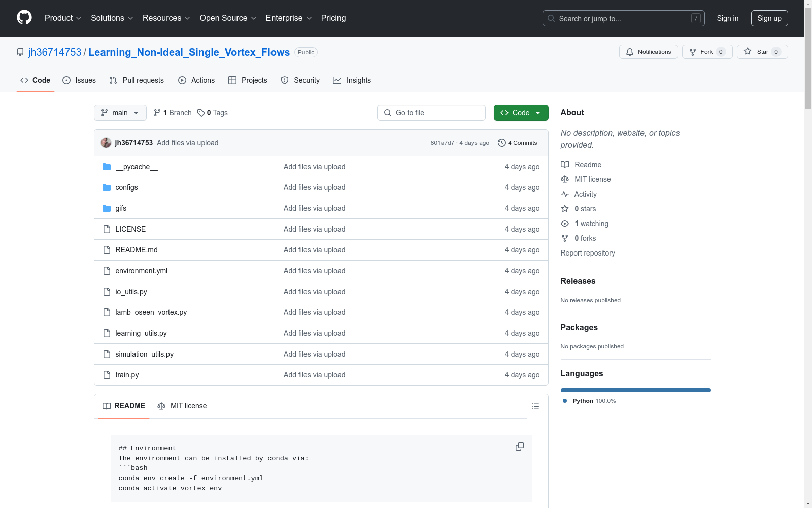Image resolution: width=812 pixels, height=508 pixels.
Task: Click the star icon beside the Star button
Action: (x=748, y=51)
